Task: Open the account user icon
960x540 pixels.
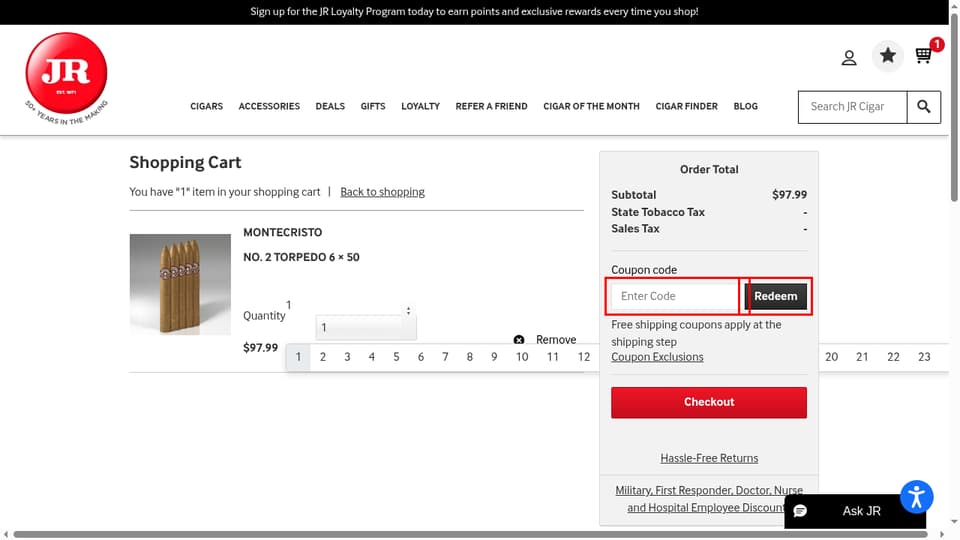Action: [x=849, y=58]
